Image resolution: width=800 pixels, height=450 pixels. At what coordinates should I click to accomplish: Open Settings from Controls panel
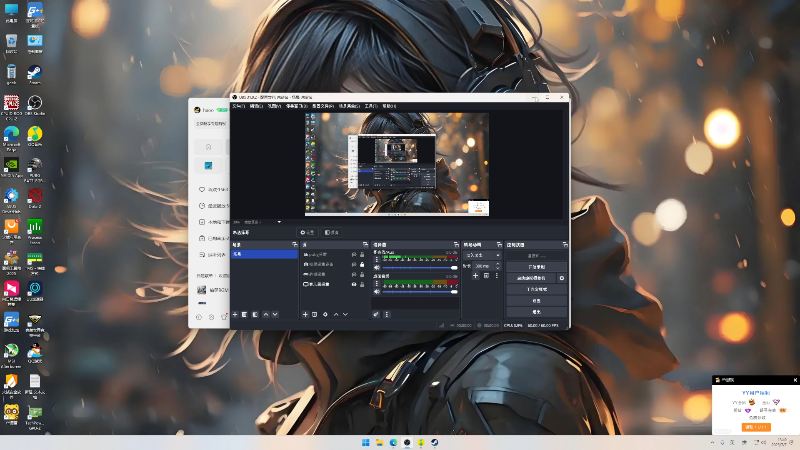point(536,301)
